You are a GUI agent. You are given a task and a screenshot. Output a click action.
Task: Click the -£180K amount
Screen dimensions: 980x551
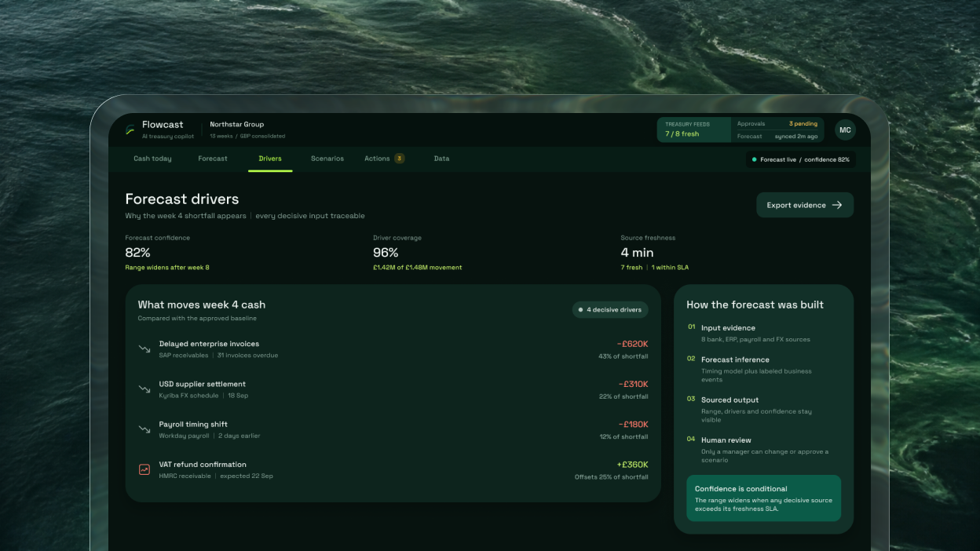pyautogui.click(x=633, y=424)
